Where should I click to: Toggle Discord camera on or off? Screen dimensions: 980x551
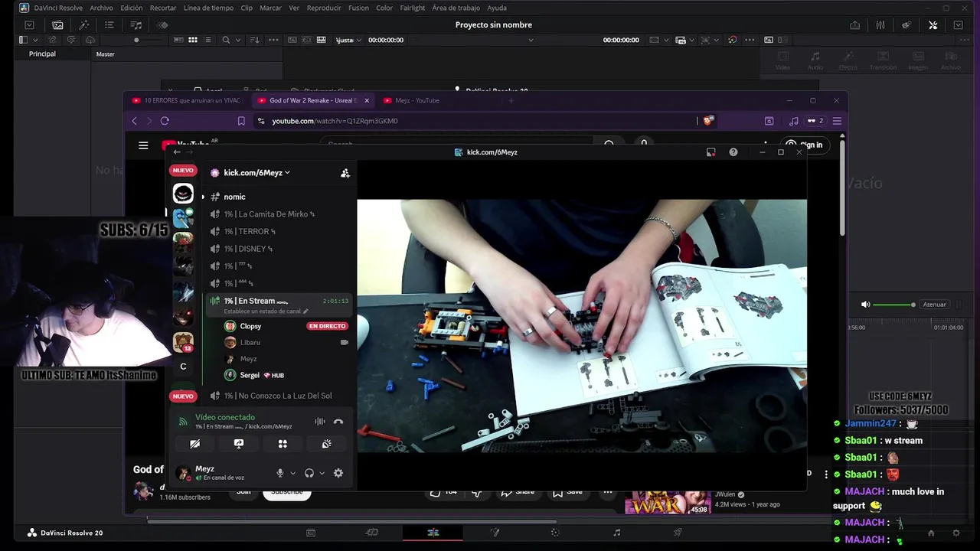[194, 444]
